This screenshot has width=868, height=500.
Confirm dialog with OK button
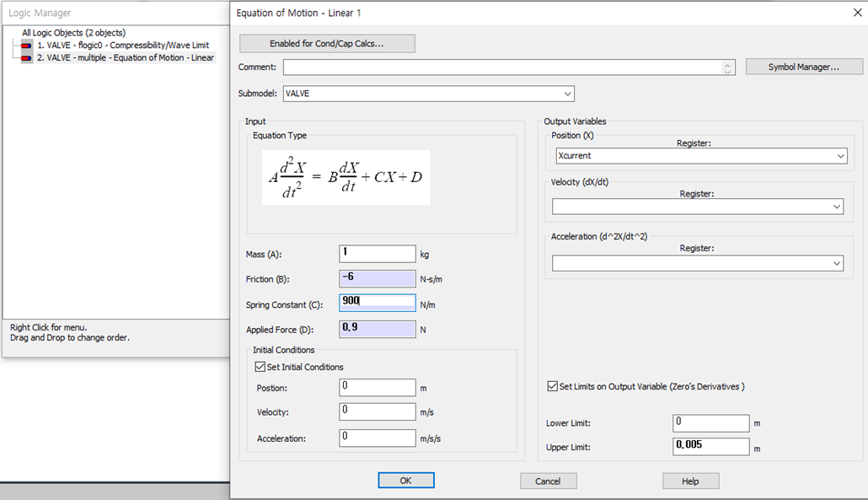[405, 481]
